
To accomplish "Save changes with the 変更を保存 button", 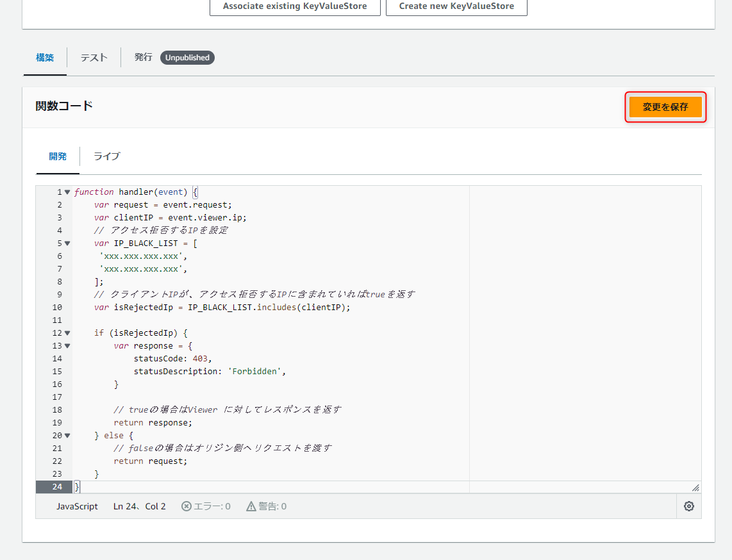I will coord(665,106).
